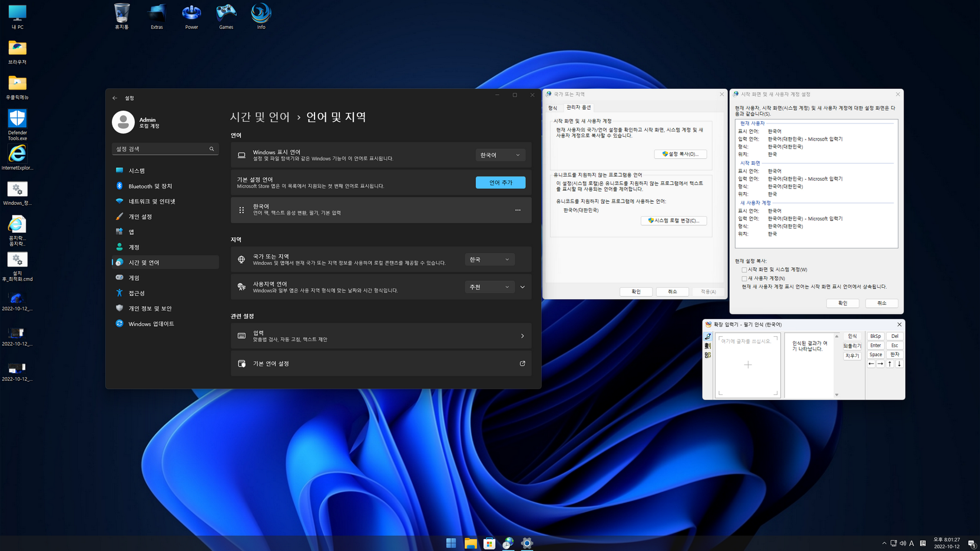The image size is (980, 551).
Task: Switch to the 형식 tab in 국가 또는 지역
Action: [552, 108]
